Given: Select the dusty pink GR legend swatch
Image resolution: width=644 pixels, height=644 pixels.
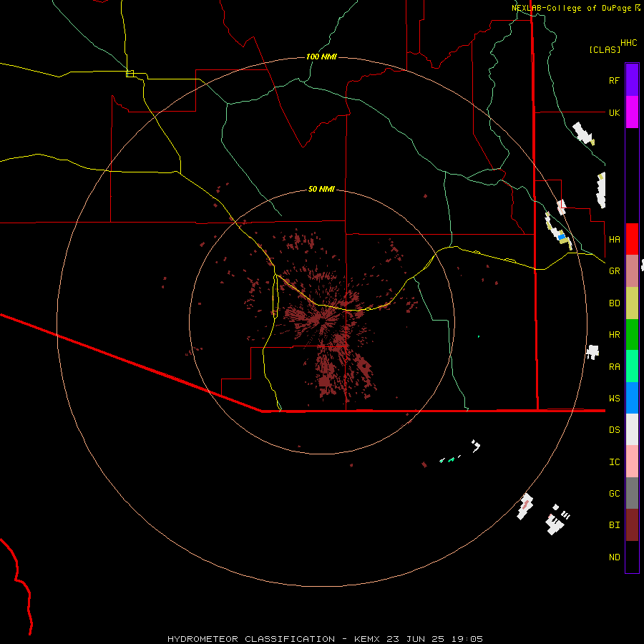Looking at the screenshot, I should [x=632, y=271].
